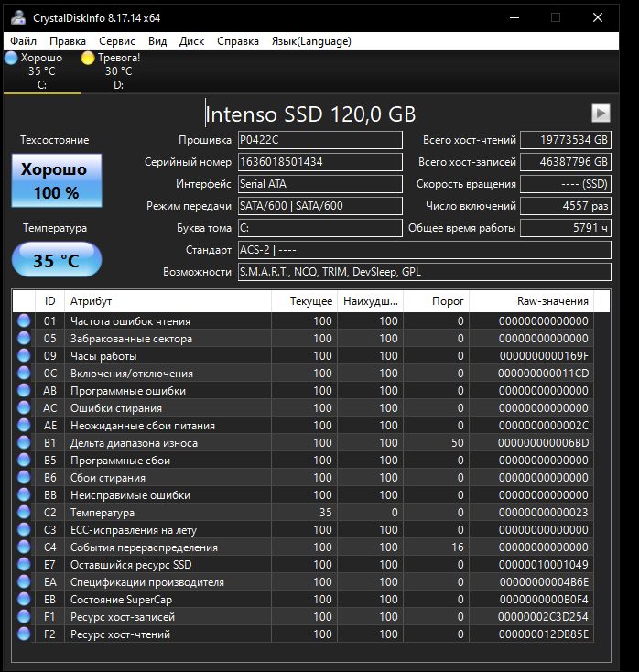The height and width of the screenshot is (672, 639).
Task: Click the ID column header
Action: tap(49, 301)
